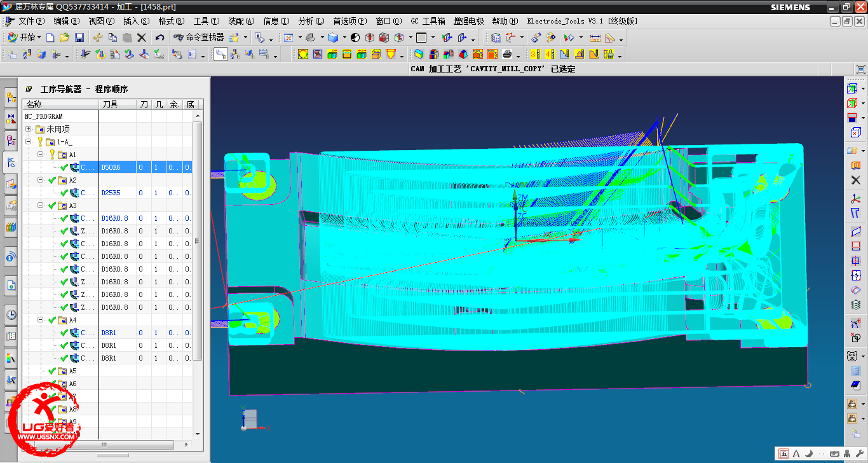The width and height of the screenshot is (868, 463).
Task: Open the 增强电极 menu
Action: (x=468, y=21)
